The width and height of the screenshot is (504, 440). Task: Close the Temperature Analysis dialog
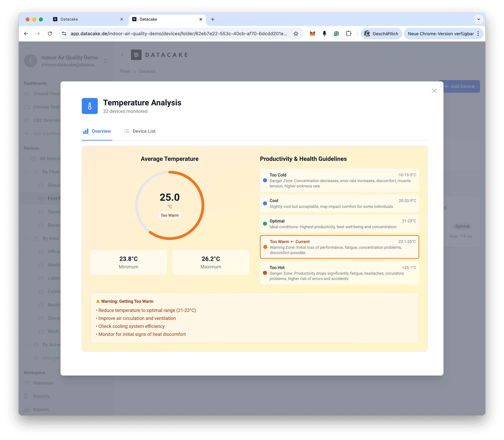pyautogui.click(x=434, y=91)
